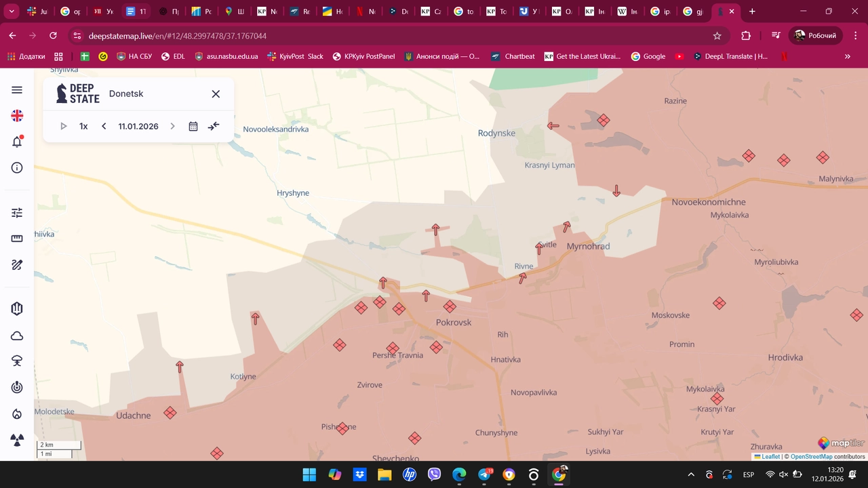Expand the hidden bookmarks chevron
The width and height of the screenshot is (868, 488).
click(x=847, y=56)
